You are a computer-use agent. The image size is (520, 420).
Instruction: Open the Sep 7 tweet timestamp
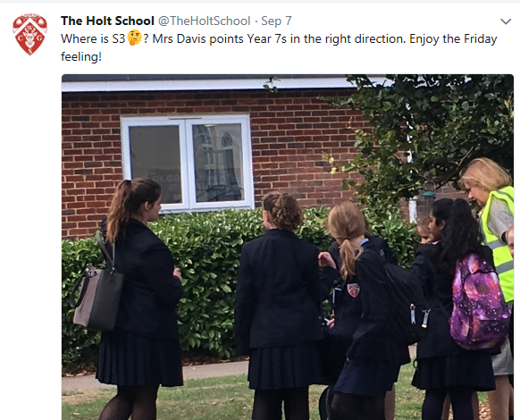coord(276,21)
